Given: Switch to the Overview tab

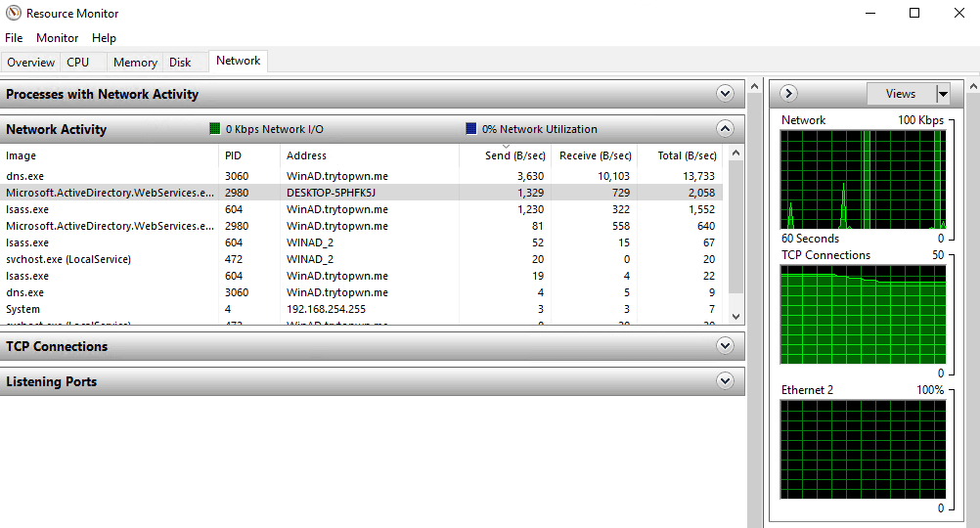Looking at the screenshot, I should 30,63.
